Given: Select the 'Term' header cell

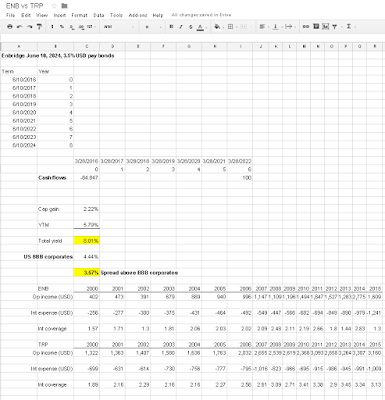Looking at the screenshot, I should click(19, 71).
